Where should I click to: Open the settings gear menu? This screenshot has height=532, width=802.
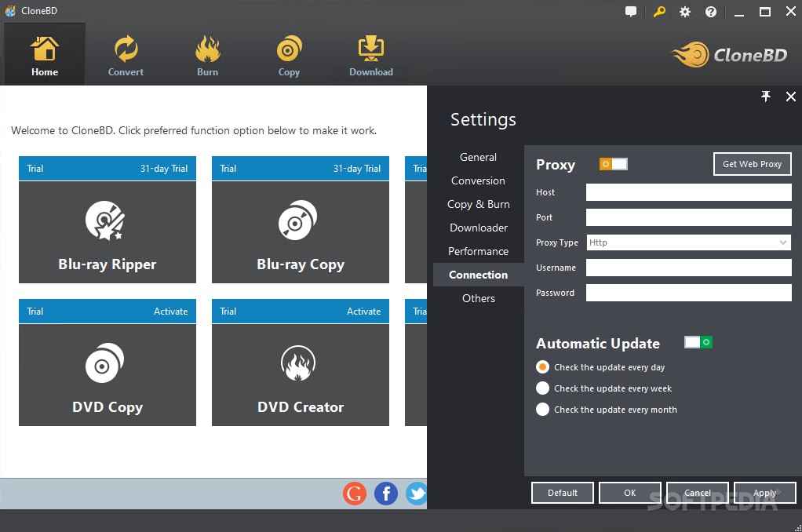point(684,12)
